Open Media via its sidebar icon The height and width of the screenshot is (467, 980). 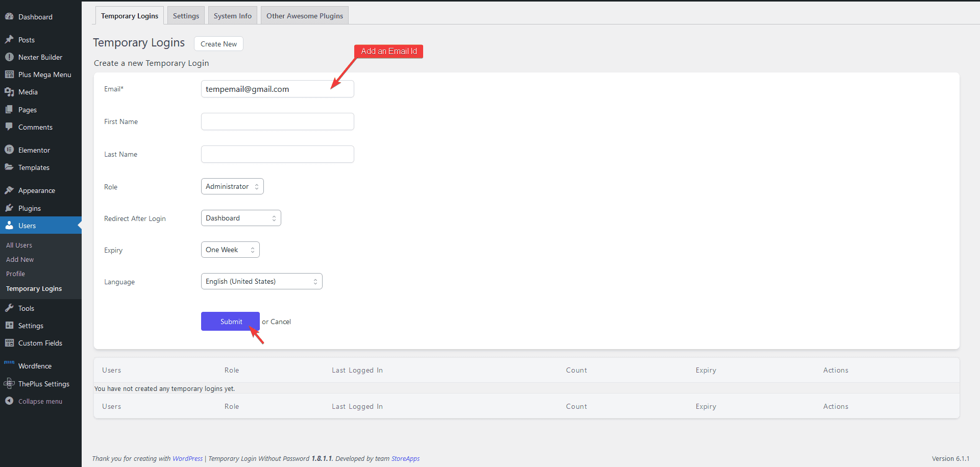pyautogui.click(x=9, y=92)
